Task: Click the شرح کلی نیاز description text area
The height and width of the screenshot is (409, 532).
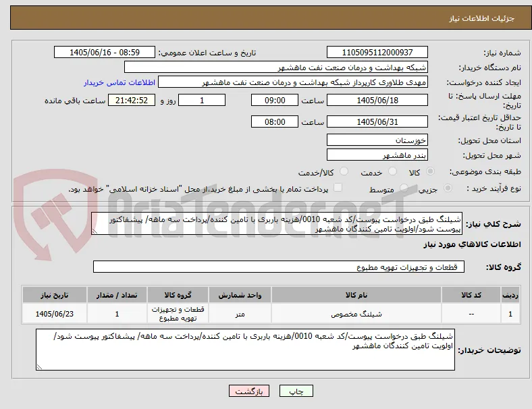Action: (277, 224)
